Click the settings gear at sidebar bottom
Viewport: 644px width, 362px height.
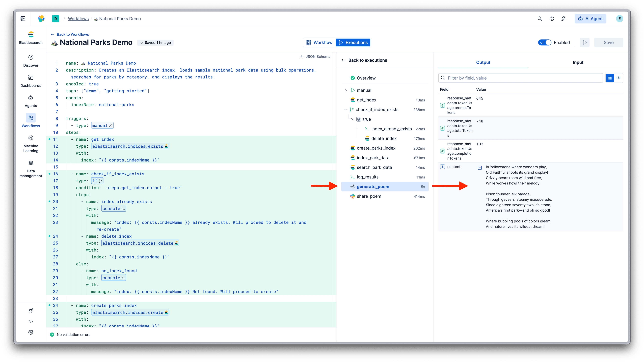31,332
